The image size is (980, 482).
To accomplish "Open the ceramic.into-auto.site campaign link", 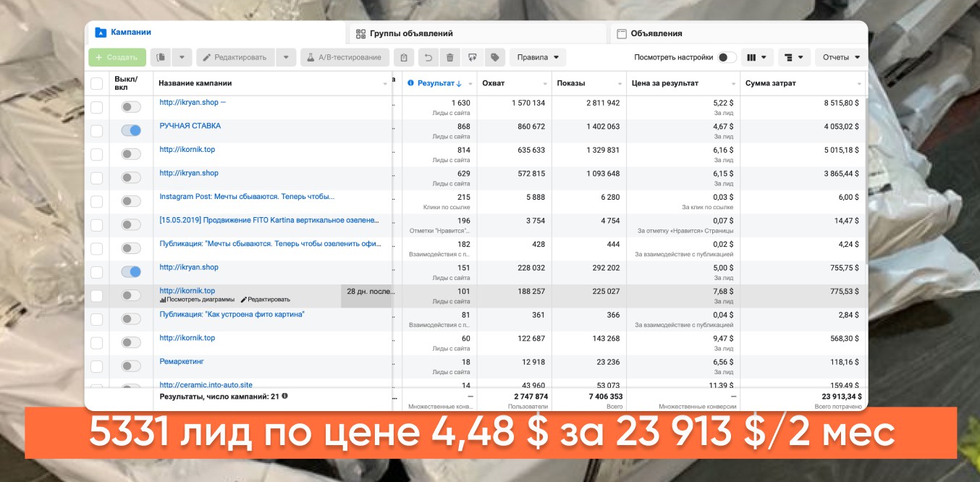I will [206, 385].
